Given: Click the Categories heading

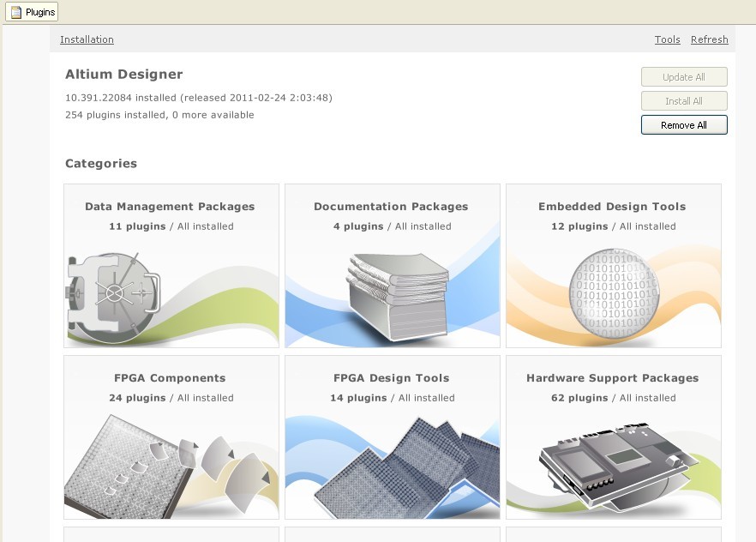Looking at the screenshot, I should coord(101,164).
